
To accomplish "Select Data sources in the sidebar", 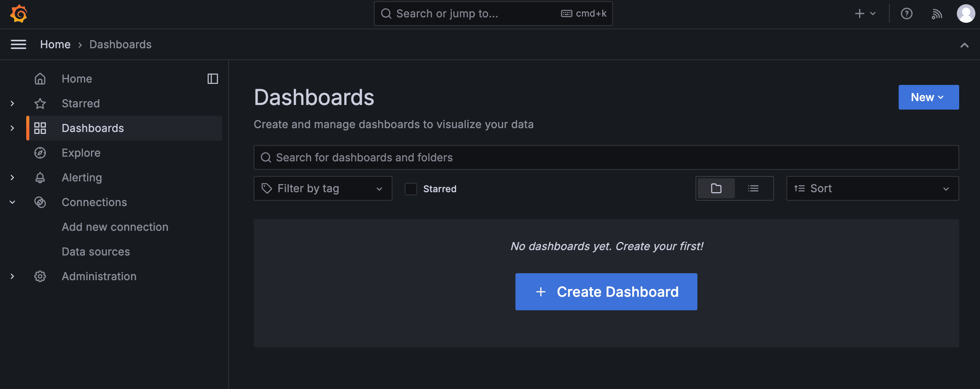I will 96,252.
